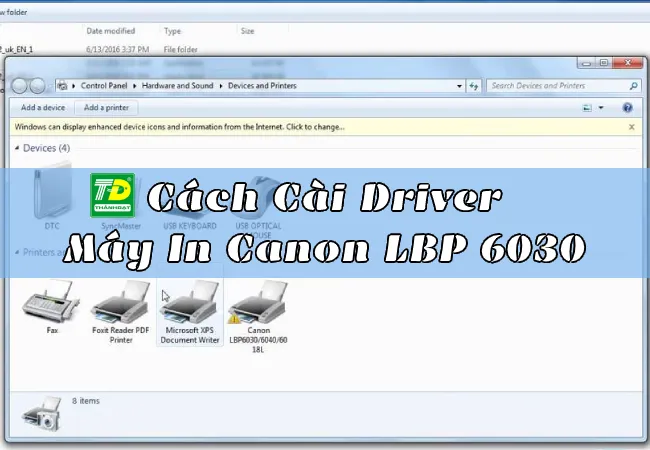650x450 pixels.
Task: Click the address bar location icon
Action: (63, 86)
